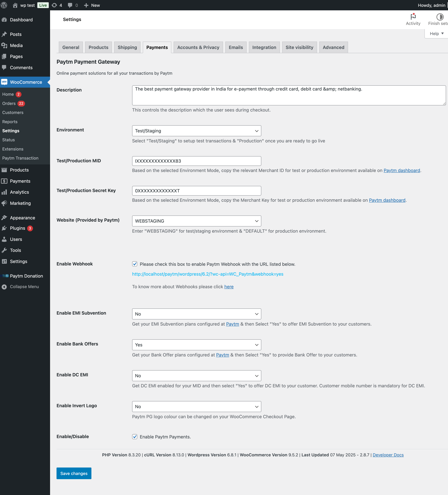Open the Enable Invert Logo dropdown

[x=197, y=407]
